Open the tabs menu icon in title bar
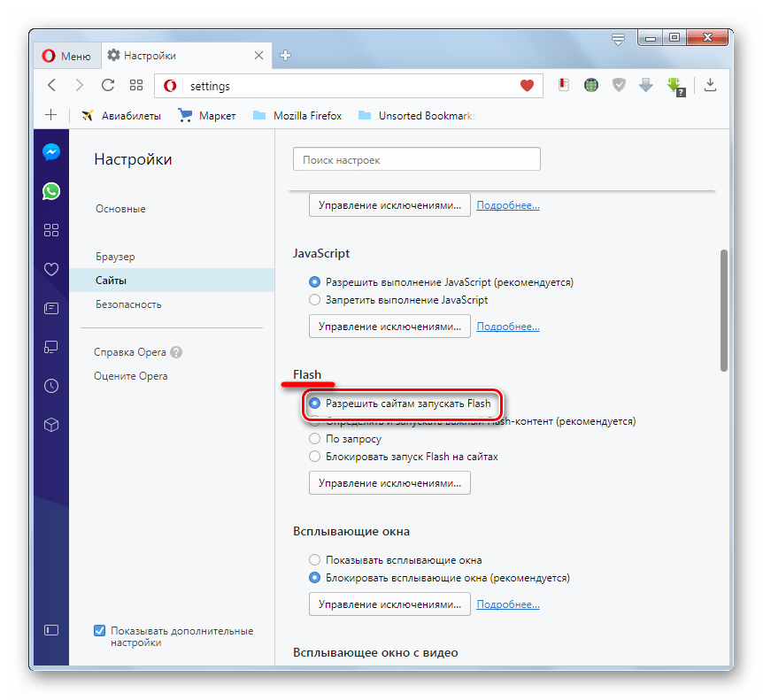Viewport: 763px width, 700px height. [618, 39]
